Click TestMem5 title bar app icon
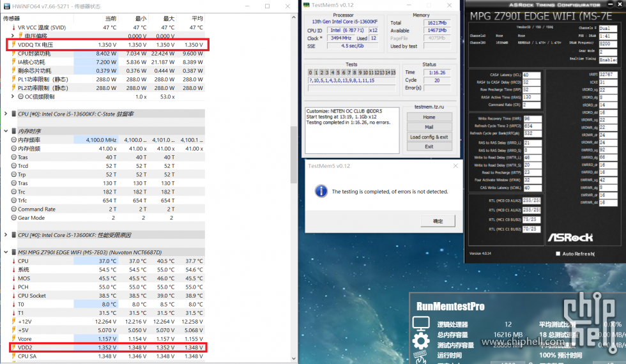Viewport: 626px width, 364px height. pos(307,5)
